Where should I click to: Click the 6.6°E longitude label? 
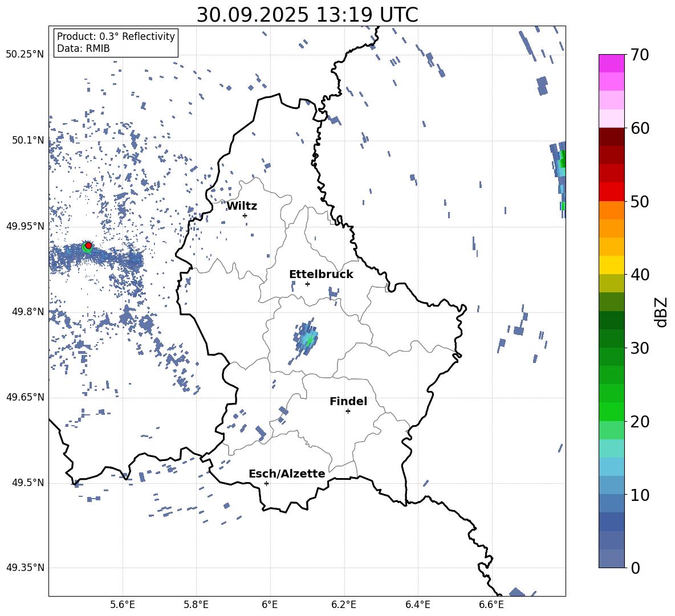tap(491, 605)
